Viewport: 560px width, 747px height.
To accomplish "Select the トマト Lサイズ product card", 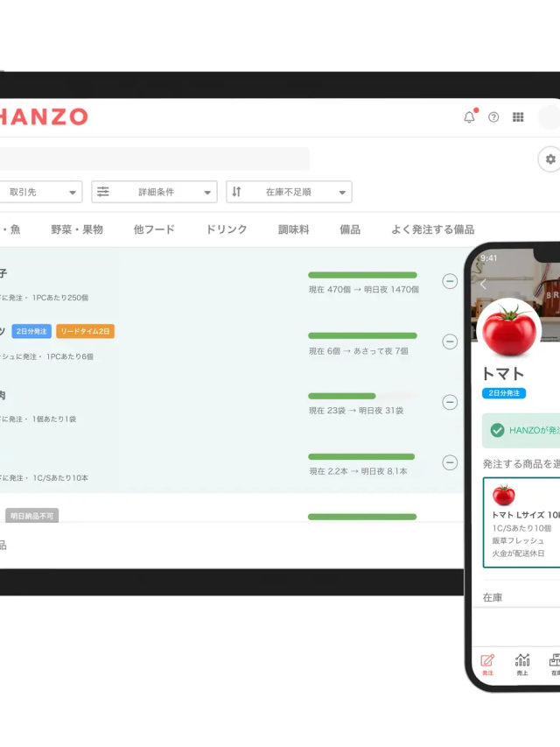I will pyautogui.click(x=522, y=522).
